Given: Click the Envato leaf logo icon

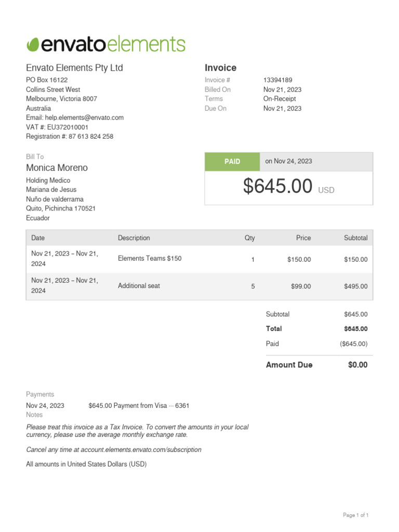Looking at the screenshot, I should [x=33, y=44].
